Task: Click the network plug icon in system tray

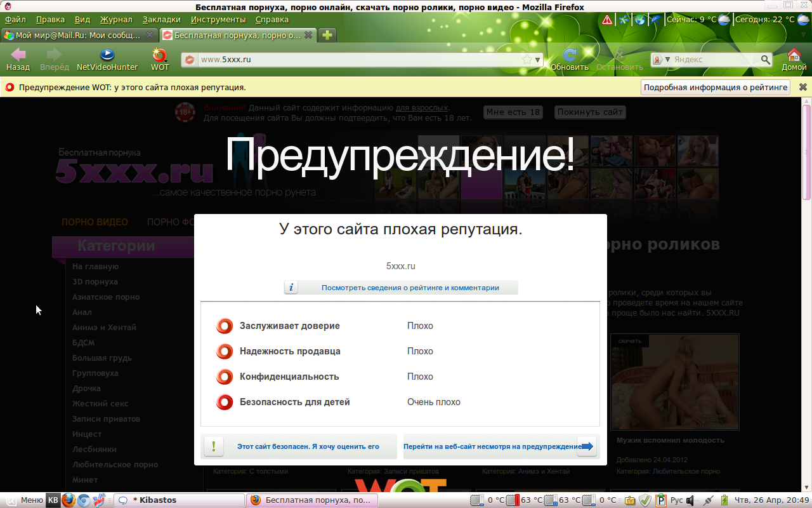Action: click(x=709, y=500)
